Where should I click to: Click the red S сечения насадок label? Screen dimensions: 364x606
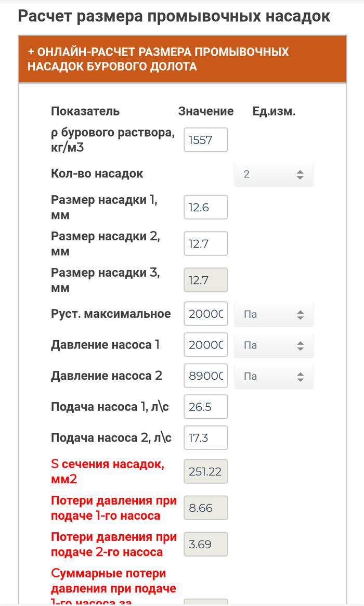click(108, 471)
